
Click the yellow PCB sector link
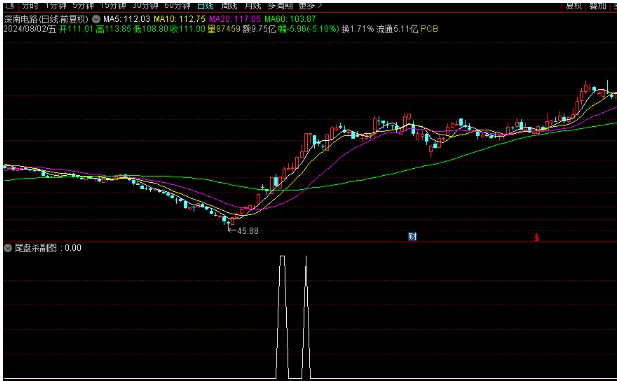429,29
